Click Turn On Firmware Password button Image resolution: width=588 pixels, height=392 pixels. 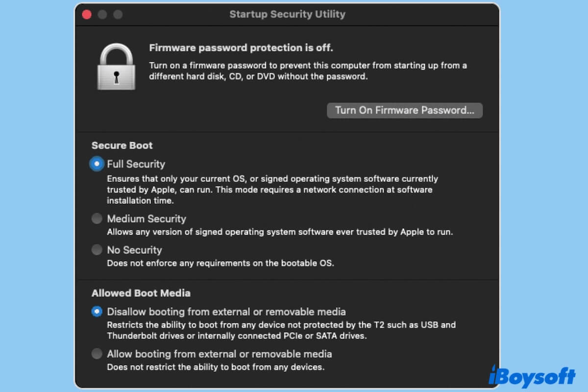(404, 110)
